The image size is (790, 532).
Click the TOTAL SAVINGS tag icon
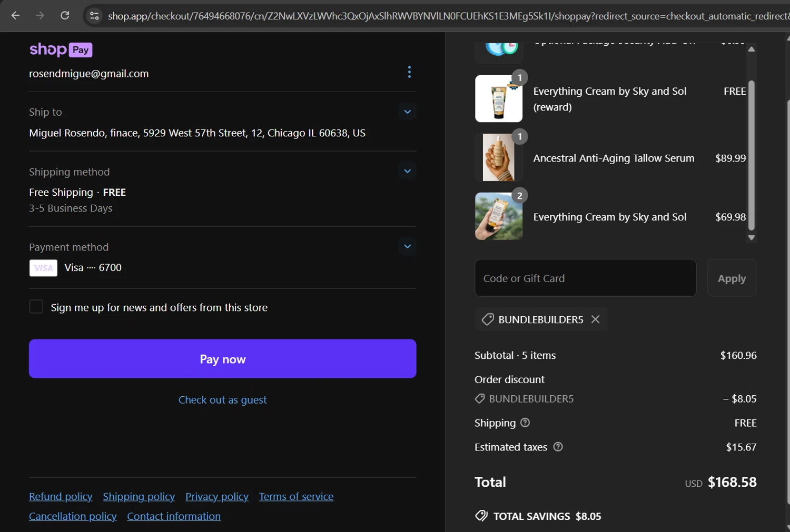click(481, 516)
